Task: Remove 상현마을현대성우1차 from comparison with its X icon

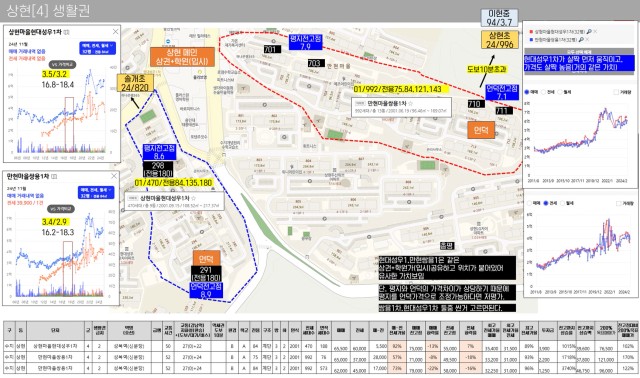Action: click(596, 31)
